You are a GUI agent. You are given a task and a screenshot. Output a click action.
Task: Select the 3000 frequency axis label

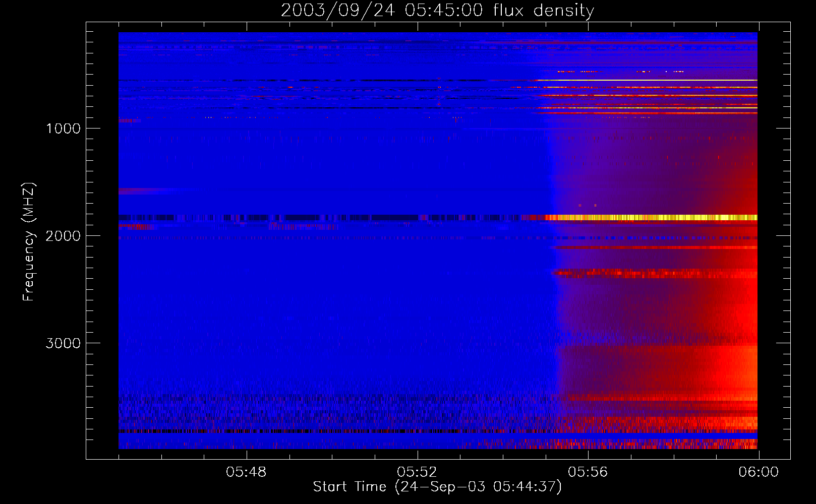pos(64,343)
